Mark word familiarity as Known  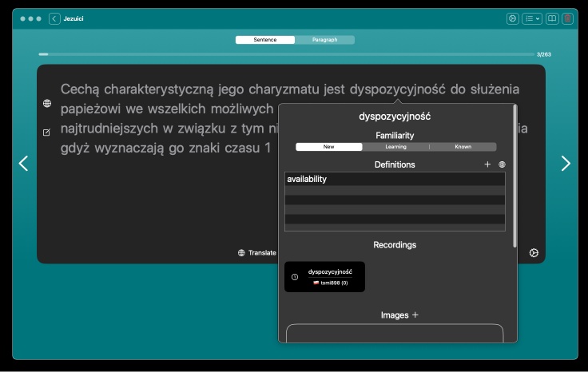[x=463, y=147]
